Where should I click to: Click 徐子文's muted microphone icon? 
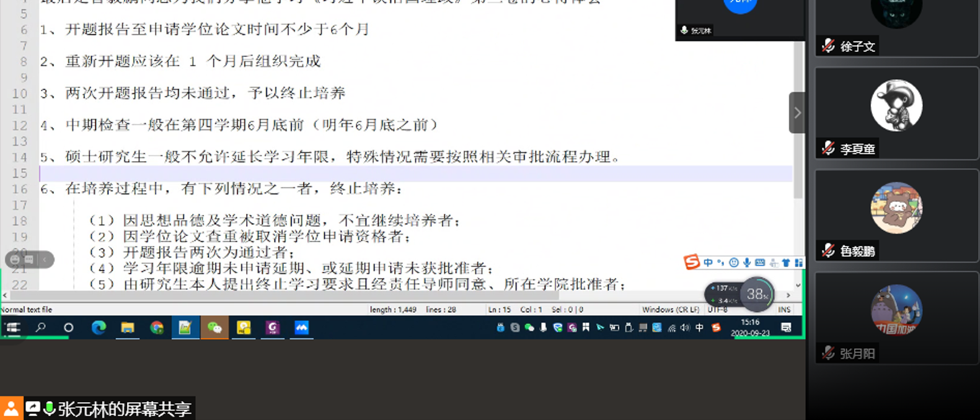point(828,46)
